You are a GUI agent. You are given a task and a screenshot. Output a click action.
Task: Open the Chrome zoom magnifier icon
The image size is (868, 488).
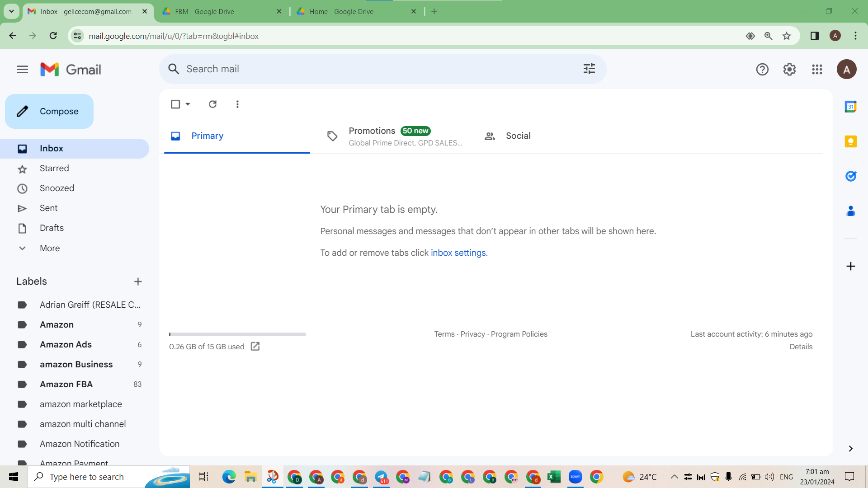768,36
